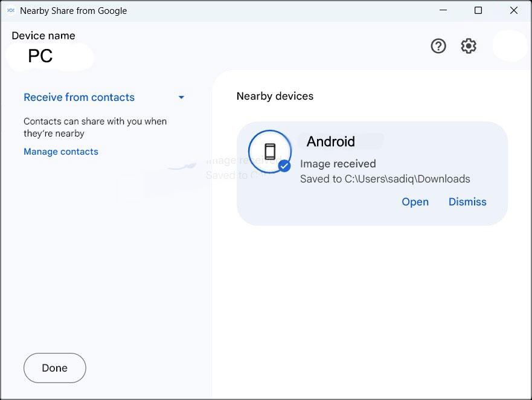Close the Nearby Share window

point(514,10)
